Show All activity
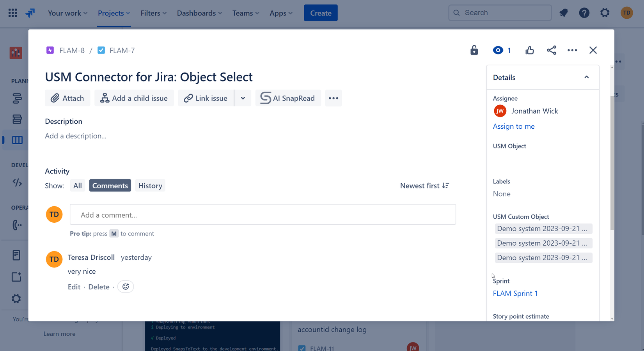 point(78,186)
